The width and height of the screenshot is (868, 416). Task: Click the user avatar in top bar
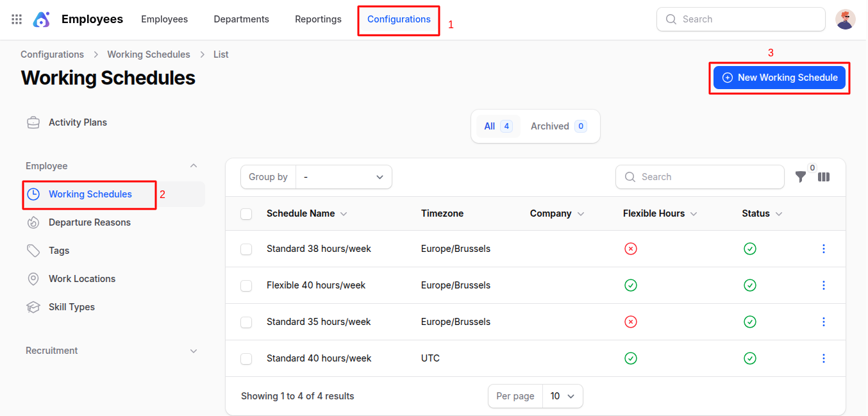(845, 19)
